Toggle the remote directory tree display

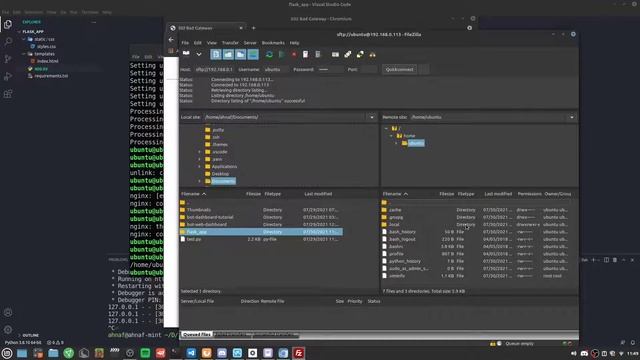click(240, 54)
